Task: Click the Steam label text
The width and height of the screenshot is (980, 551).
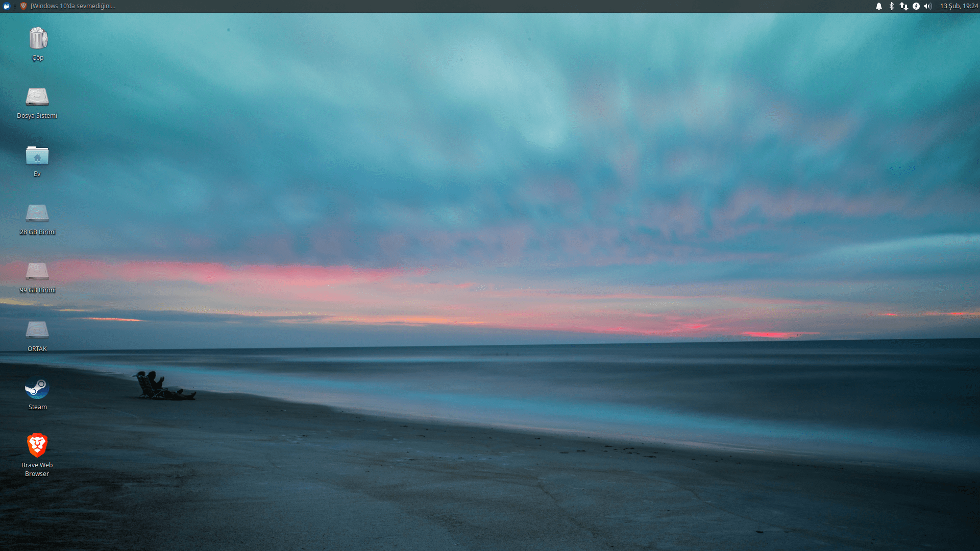Action: [38, 407]
